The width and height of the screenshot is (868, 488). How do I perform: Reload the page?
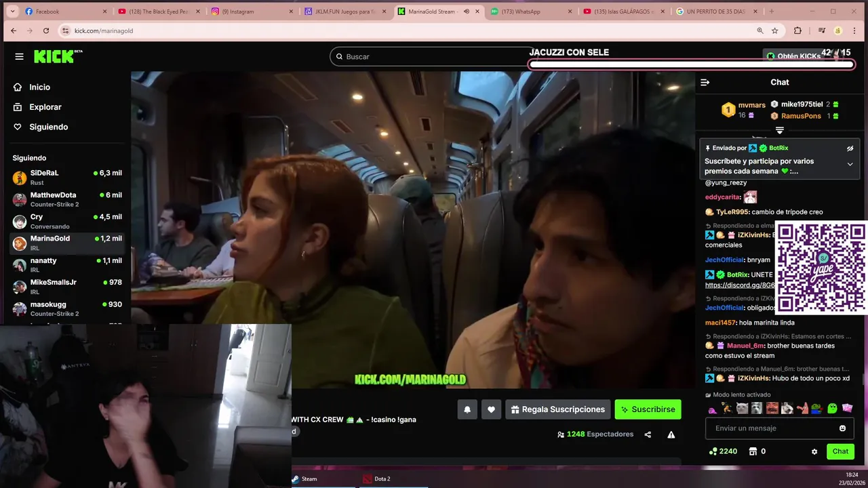click(46, 30)
